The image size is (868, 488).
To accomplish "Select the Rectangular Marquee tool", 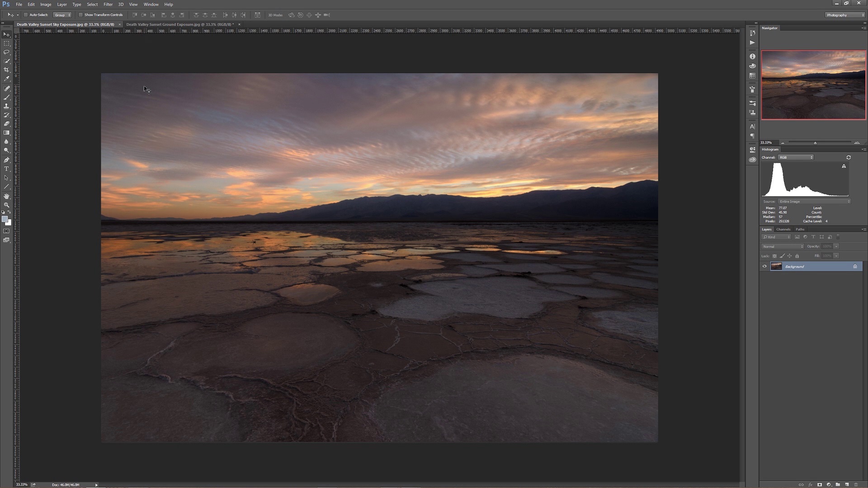I will pyautogui.click(x=6, y=43).
